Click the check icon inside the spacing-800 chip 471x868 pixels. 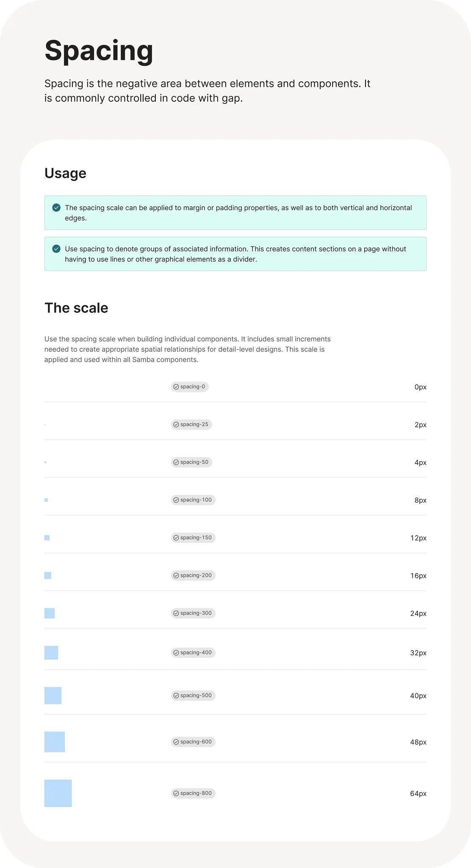click(x=176, y=793)
